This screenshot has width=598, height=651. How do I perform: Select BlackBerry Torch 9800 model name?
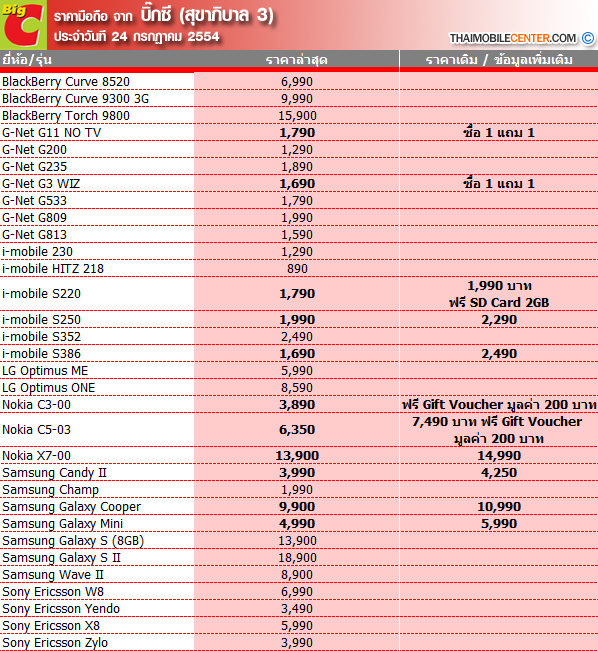pos(66,115)
